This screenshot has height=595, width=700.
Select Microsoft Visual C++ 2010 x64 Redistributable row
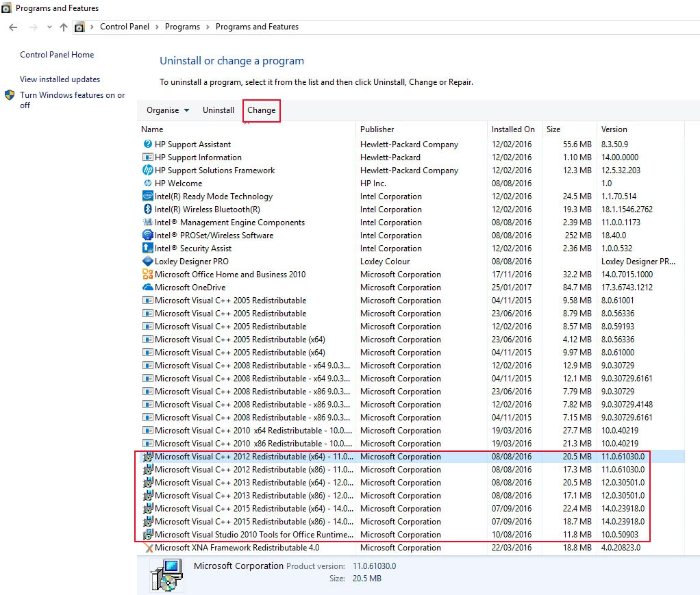411,430
